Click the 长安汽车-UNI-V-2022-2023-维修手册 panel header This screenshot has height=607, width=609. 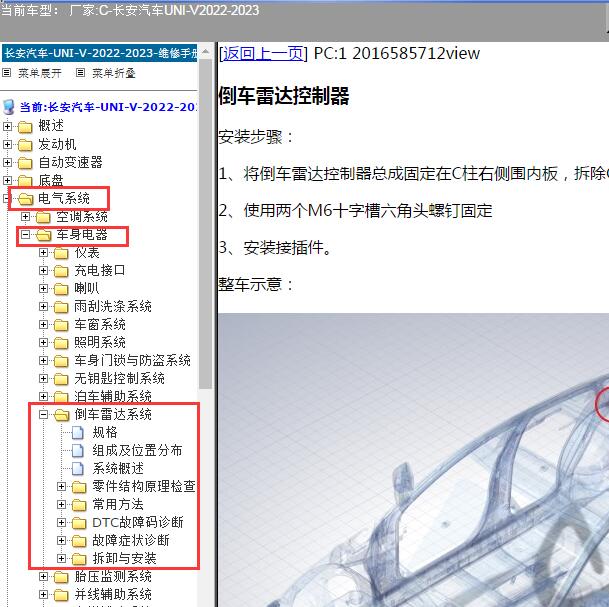coord(100,53)
